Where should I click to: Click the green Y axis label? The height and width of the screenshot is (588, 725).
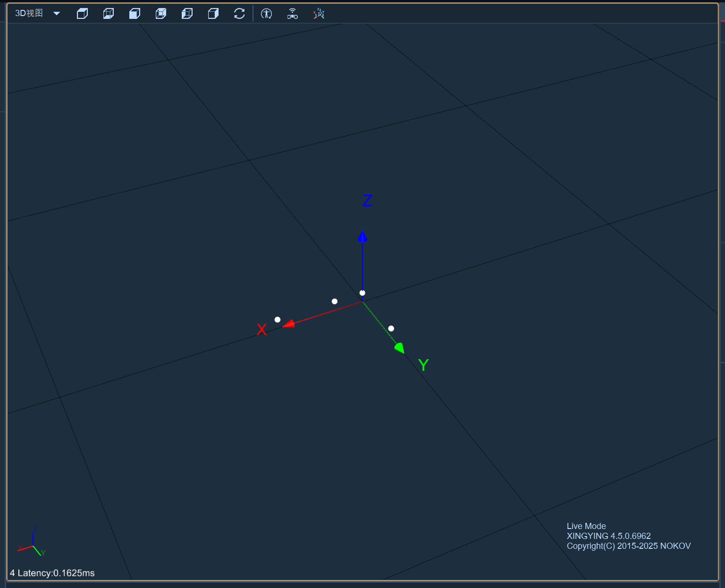click(x=423, y=365)
